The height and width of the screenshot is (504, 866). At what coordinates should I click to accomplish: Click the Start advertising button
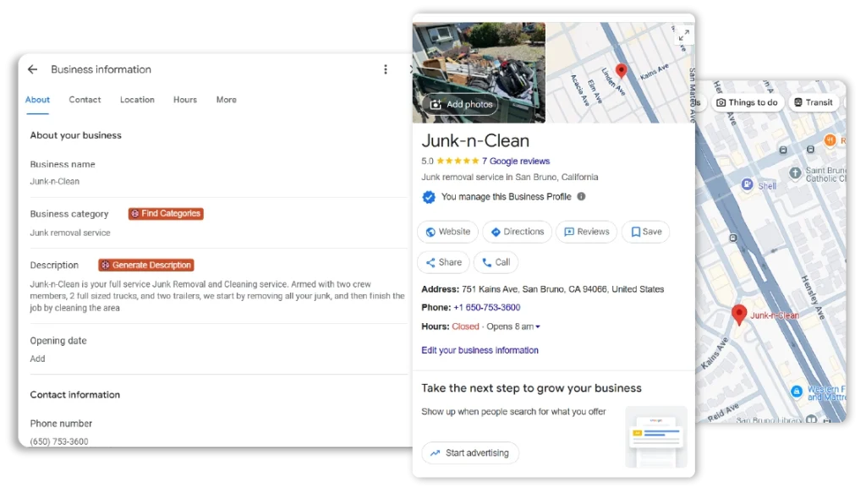(470, 453)
